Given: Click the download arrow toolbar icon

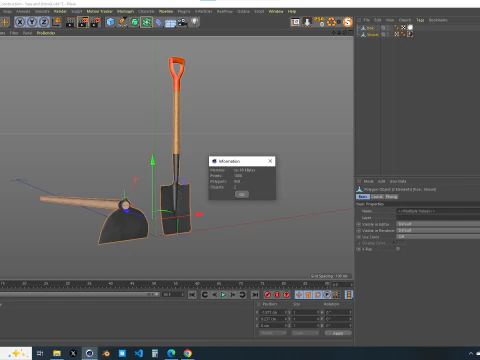Looking at the screenshot, I should tap(307, 22).
